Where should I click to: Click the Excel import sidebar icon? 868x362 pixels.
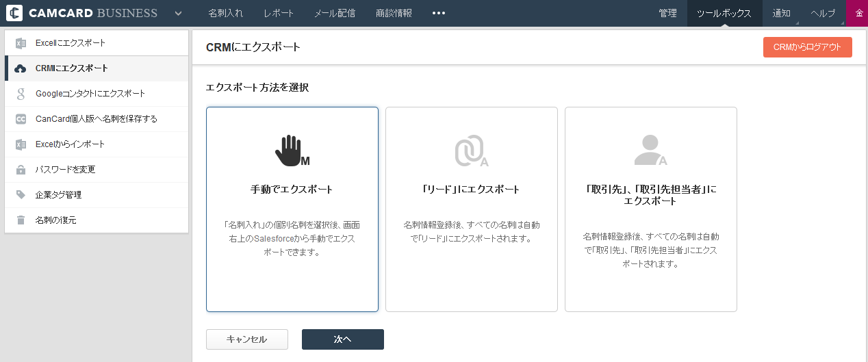point(21,144)
